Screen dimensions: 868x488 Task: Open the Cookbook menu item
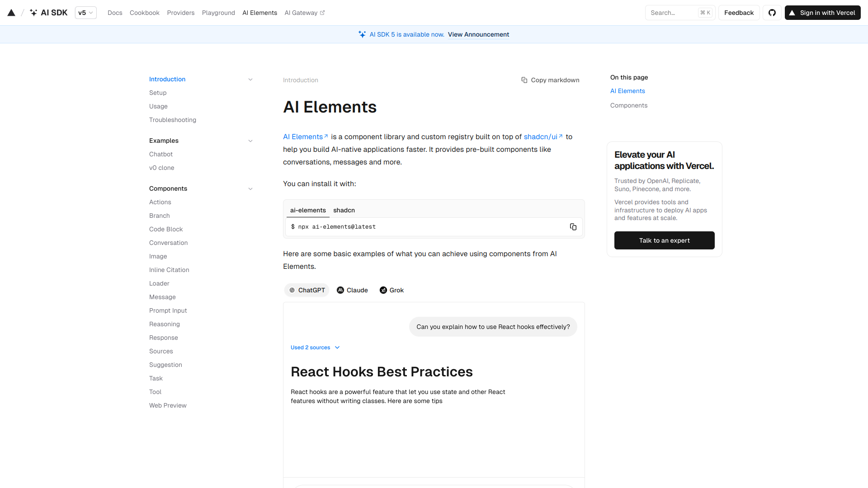144,13
